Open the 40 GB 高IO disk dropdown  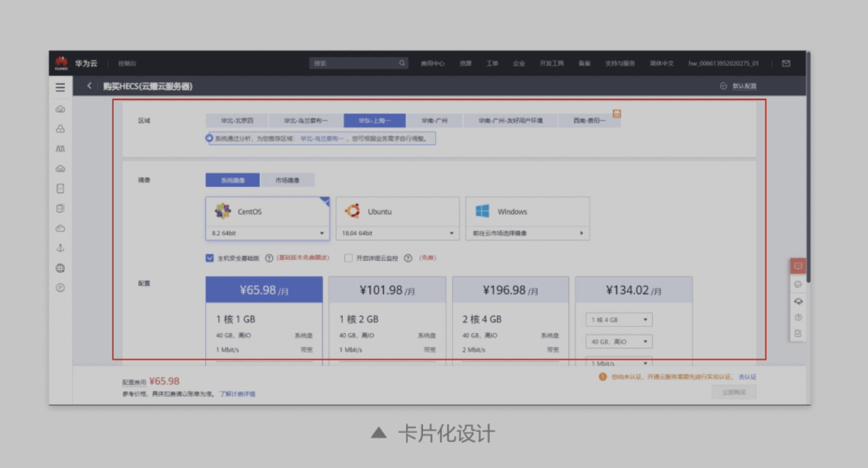click(x=619, y=342)
